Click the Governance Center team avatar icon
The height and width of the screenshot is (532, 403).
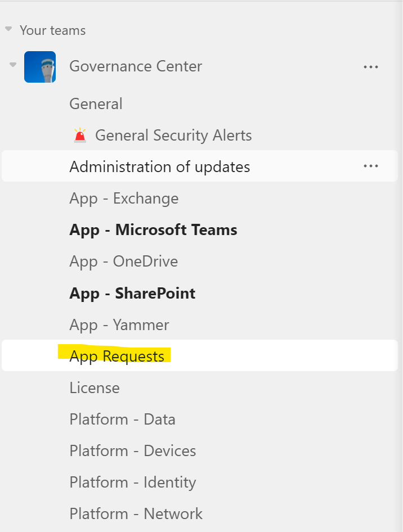click(40, 67)
